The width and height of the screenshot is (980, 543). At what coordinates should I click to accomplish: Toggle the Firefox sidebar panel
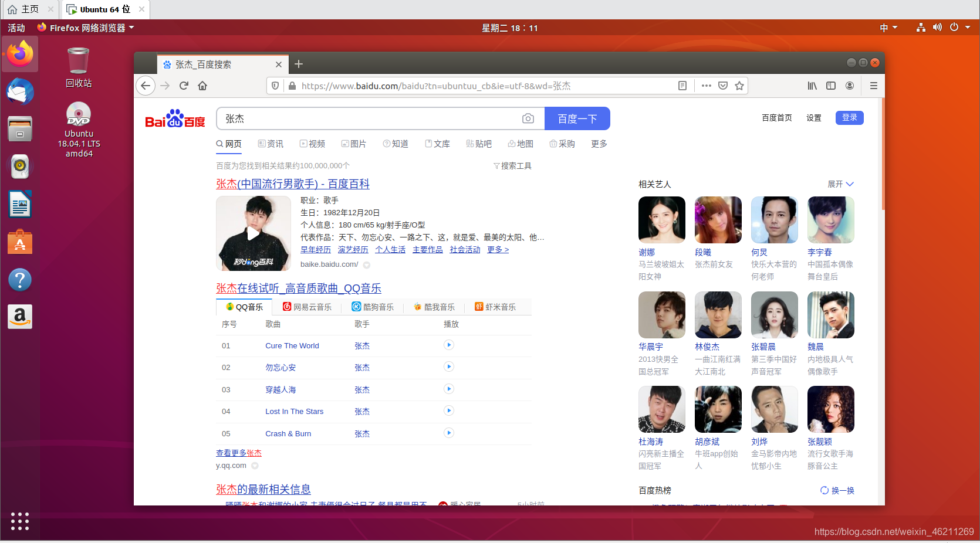[831, 86]
